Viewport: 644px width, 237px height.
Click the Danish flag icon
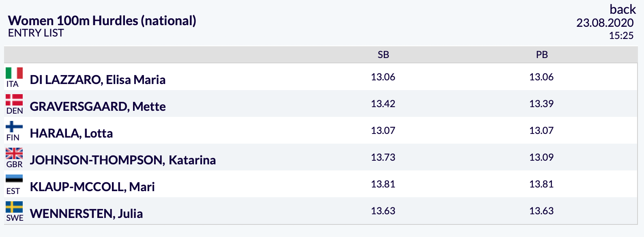coord(14,100)
